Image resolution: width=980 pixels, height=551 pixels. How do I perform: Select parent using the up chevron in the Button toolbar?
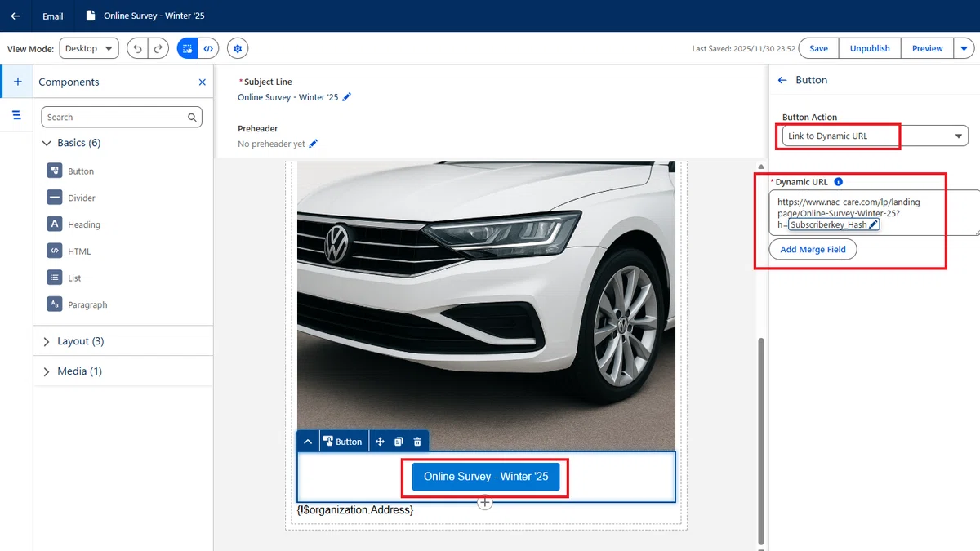[307, 442]
